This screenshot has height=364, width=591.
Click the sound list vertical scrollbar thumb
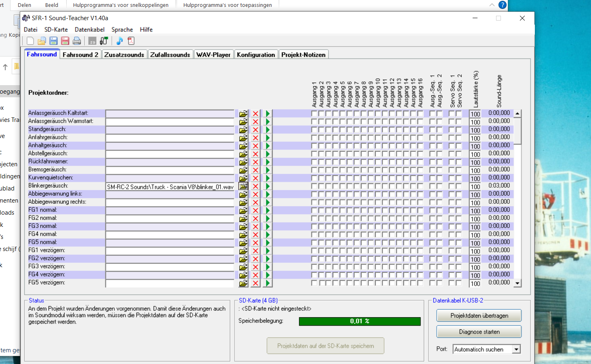[x=517, y=131]
